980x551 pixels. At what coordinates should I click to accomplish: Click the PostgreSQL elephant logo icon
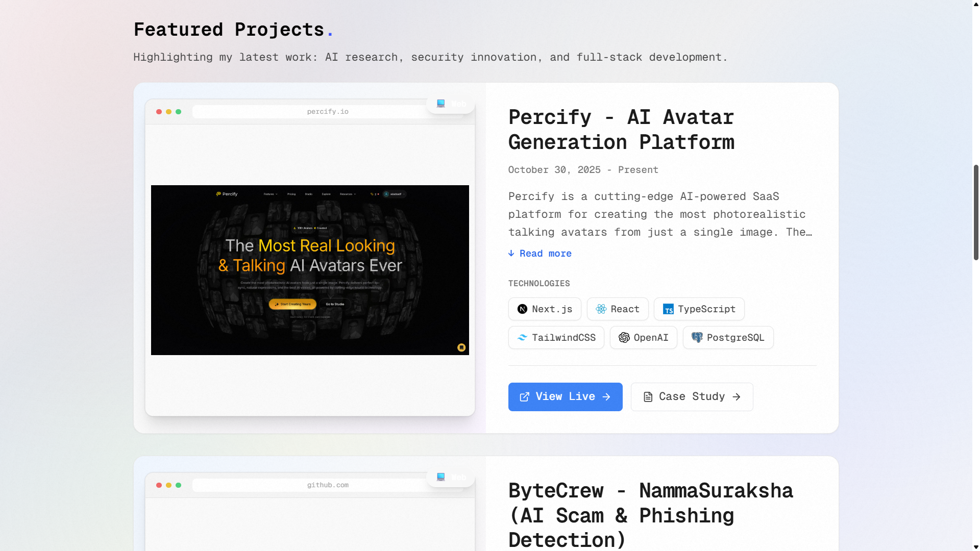[x=697, y=338]
